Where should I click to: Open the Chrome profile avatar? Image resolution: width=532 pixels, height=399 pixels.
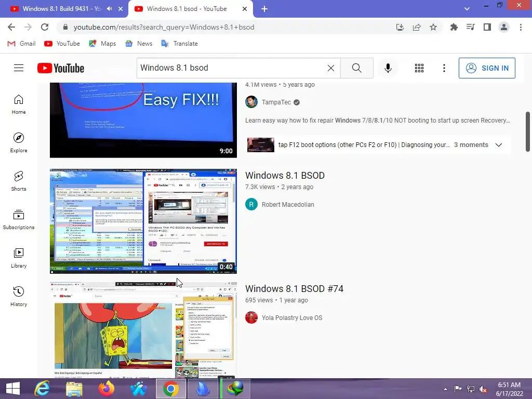point(504,27)
